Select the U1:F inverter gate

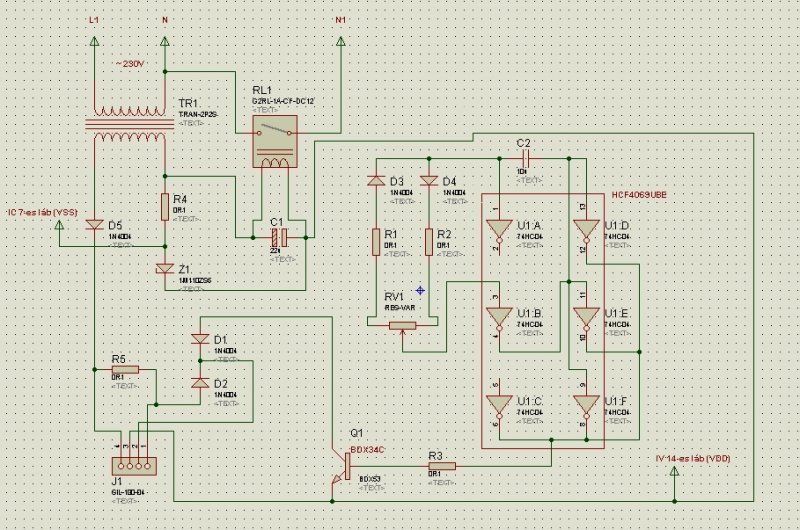tap(586, 406)
